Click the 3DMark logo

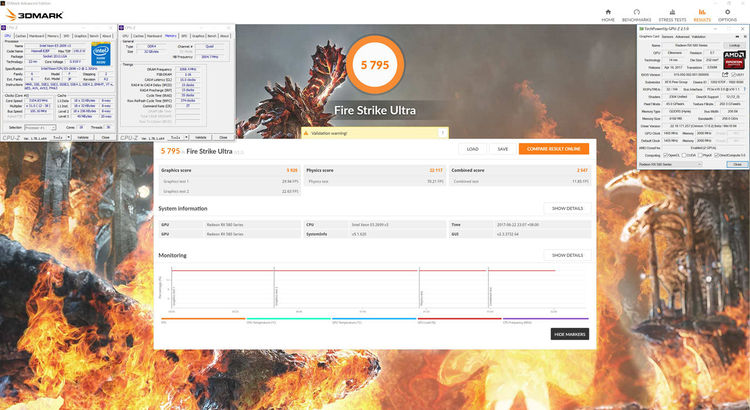point(34,15)
